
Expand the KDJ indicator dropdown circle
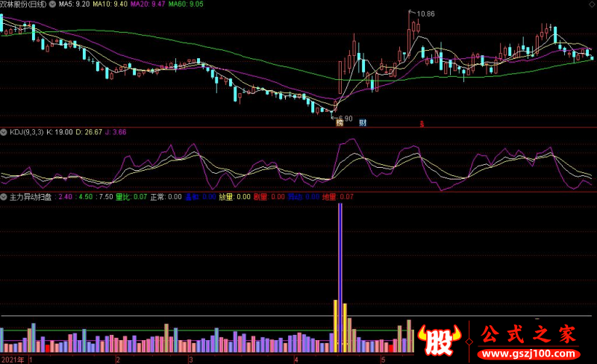[x=4, y=132]
